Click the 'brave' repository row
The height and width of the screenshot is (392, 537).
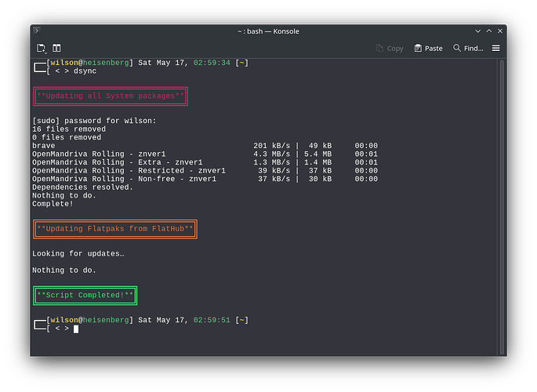click(205, 146)
